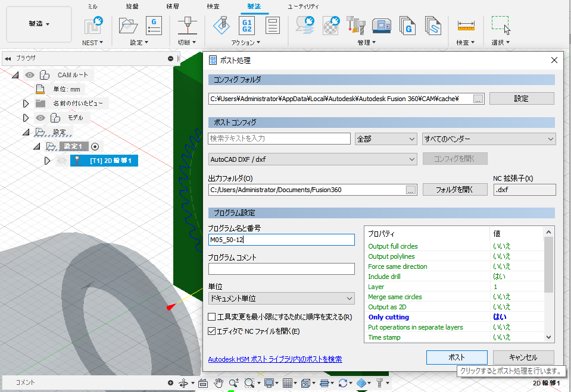
Task: Show hidden 2D contour operation eye
Action: [x=62, y=161]
